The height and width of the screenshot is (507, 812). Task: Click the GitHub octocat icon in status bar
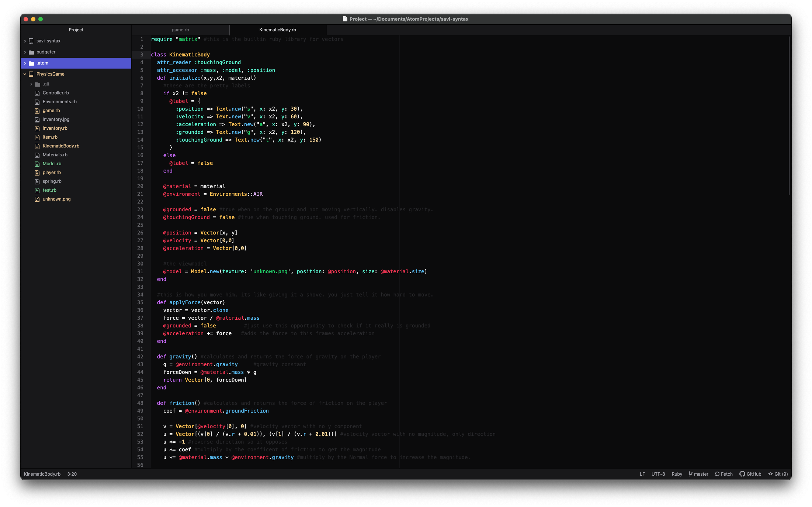742,474
